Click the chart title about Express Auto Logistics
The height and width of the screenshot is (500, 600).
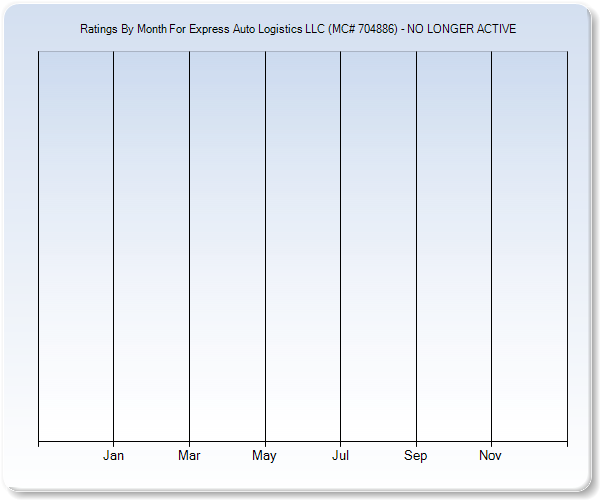click(x=298, y=29)
